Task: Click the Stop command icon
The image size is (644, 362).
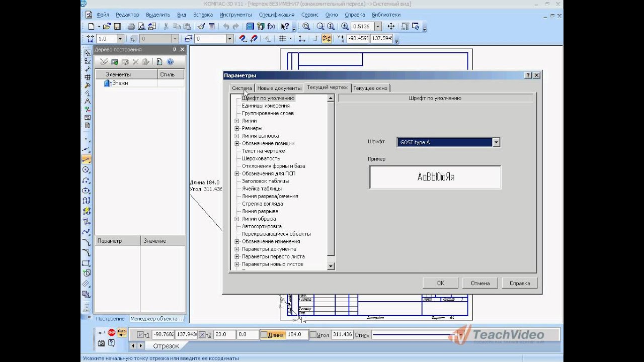Action: [112, 333]
